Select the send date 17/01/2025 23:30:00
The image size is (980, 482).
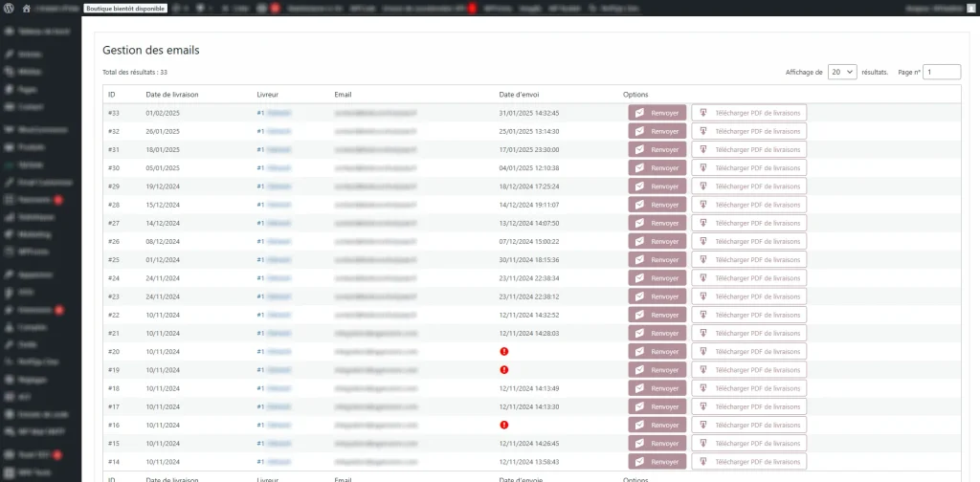click(x=529, y=150)
